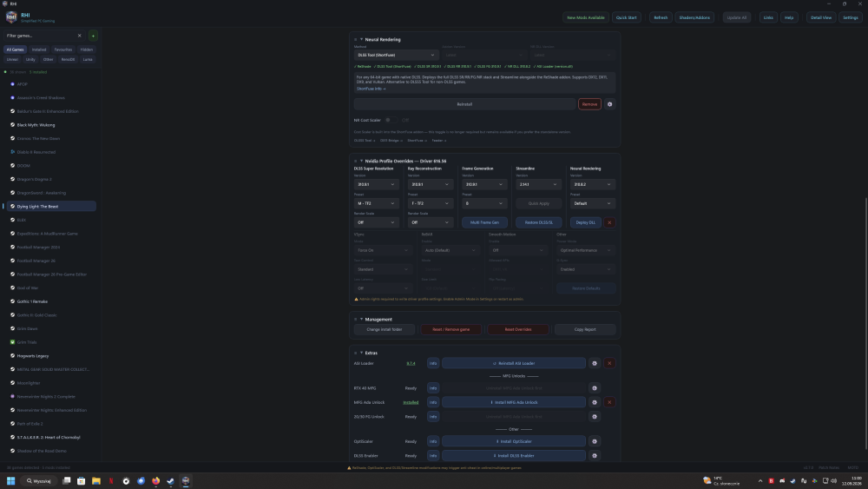Open Shaders/Addons from top bar
868x489 pixels.
pyautogui.click(x=694, y=17)
